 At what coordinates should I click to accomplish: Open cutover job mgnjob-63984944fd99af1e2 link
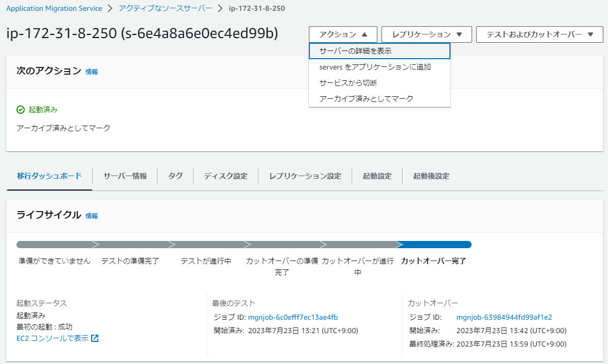coord(504,318)
